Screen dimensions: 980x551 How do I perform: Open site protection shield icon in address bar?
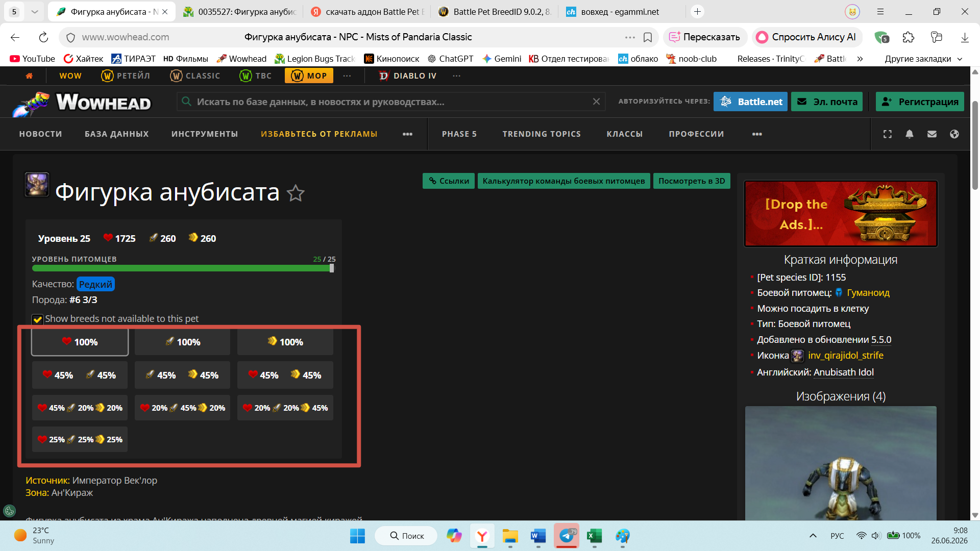point(71,37)
